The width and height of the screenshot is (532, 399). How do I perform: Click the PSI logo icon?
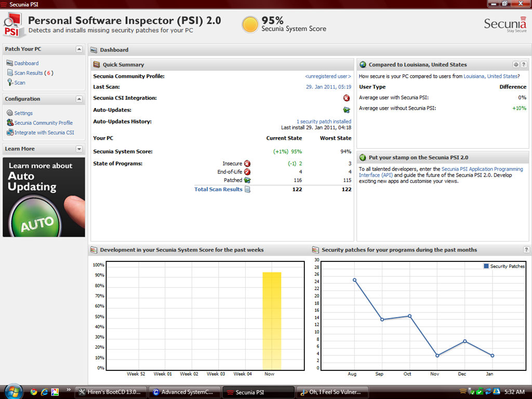[14, 25]
